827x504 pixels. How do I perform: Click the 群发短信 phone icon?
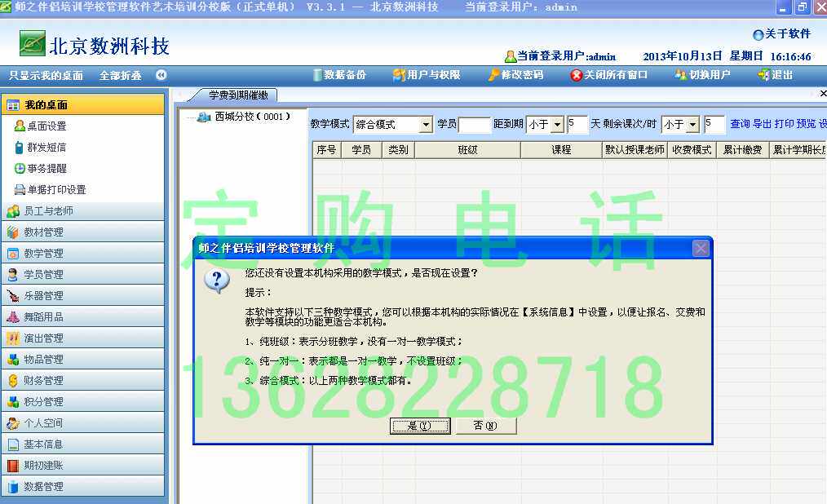pos(19,147)
